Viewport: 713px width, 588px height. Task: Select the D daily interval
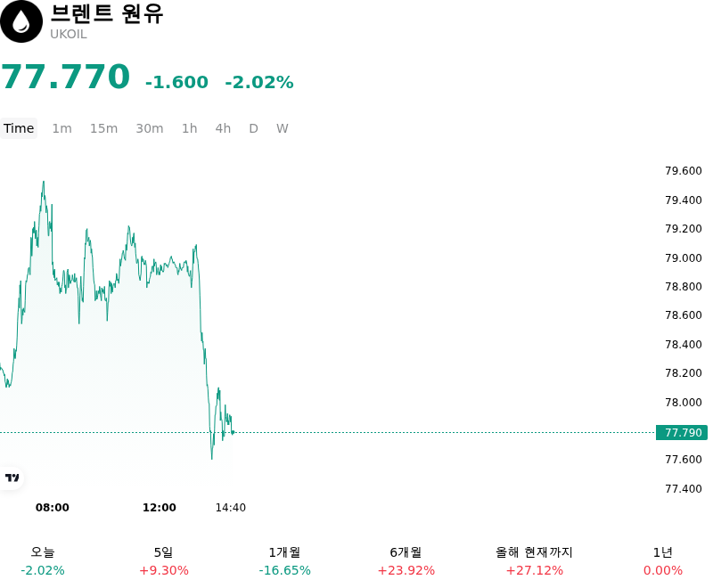pyautogui.click(x=253, y=128)
